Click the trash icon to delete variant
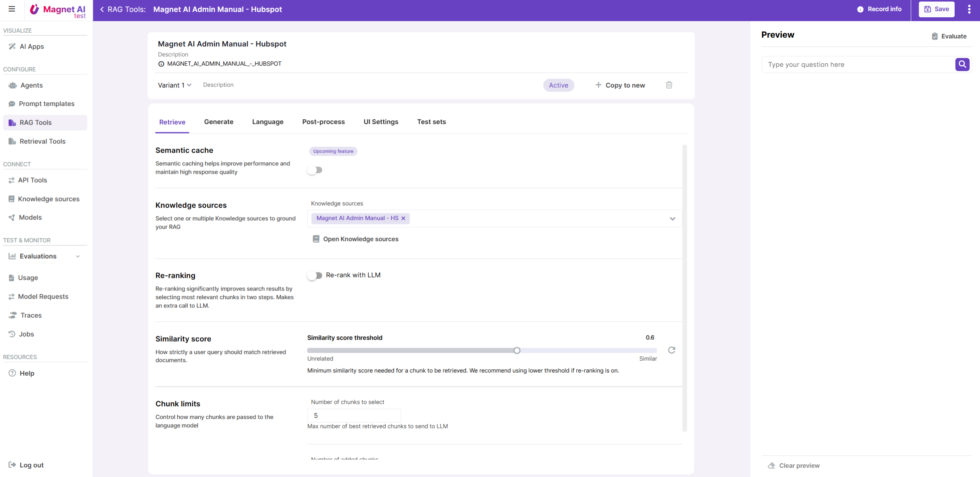Screen dimensions: 980x477 [x=669, y=85]
